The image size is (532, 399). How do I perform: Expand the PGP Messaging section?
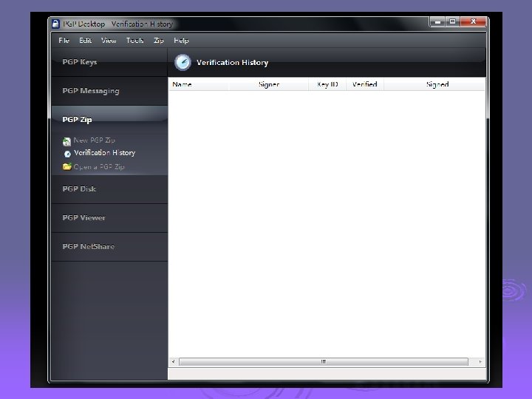click(x=109, y=91)
